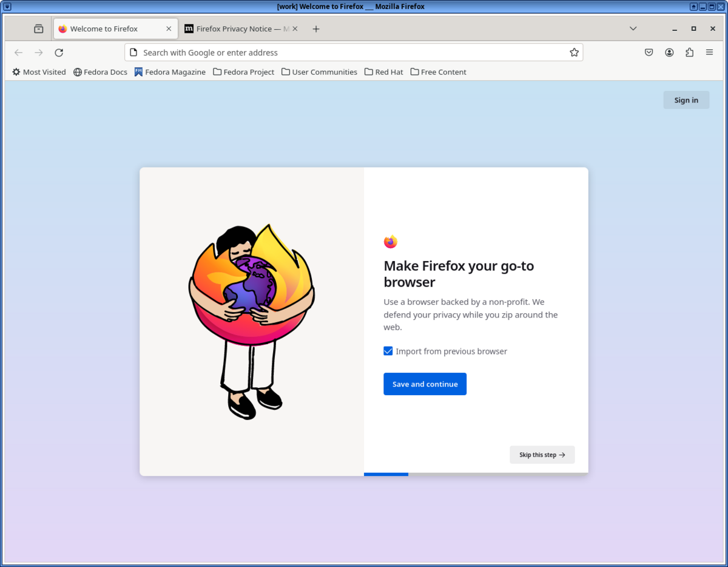Viewport: 728px width, 567px height.
Task: Open the Most Visited bookmarks folder
Action: click(x=39, y=72)
